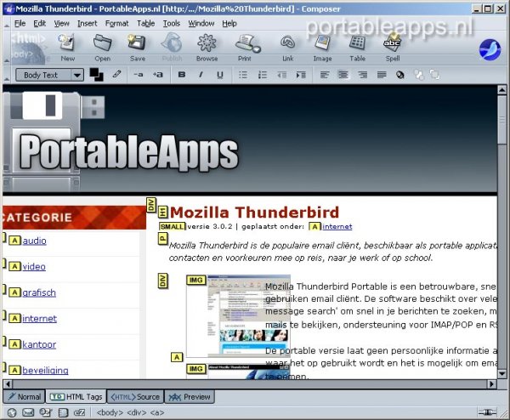Click the video category link
Screen dimensions: 510x420
(34, 266)
